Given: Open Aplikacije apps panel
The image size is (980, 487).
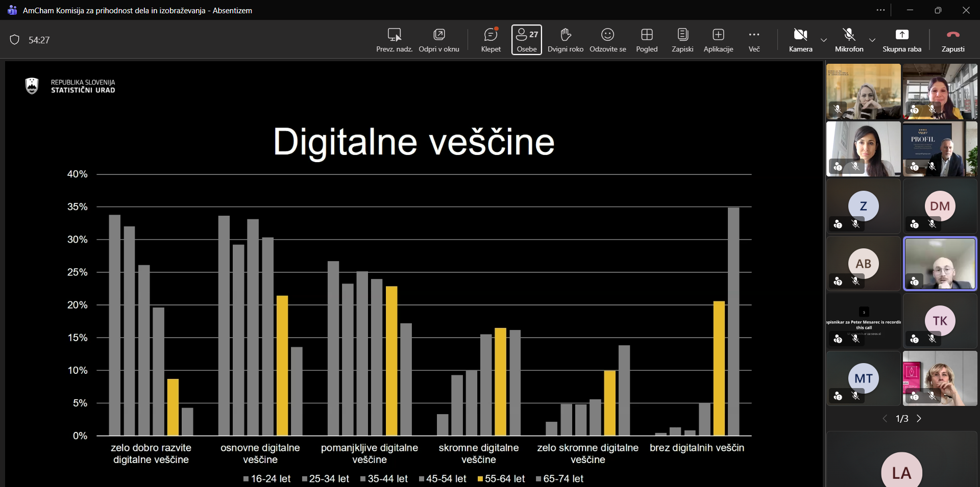Looking at the screenshot, I should tap(718, 40).
